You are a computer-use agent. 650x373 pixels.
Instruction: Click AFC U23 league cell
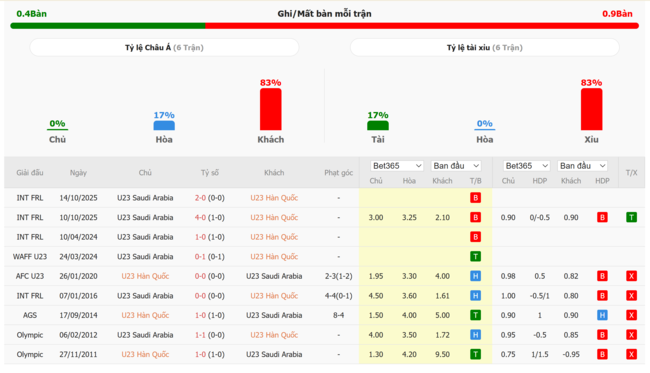[30, 276]
